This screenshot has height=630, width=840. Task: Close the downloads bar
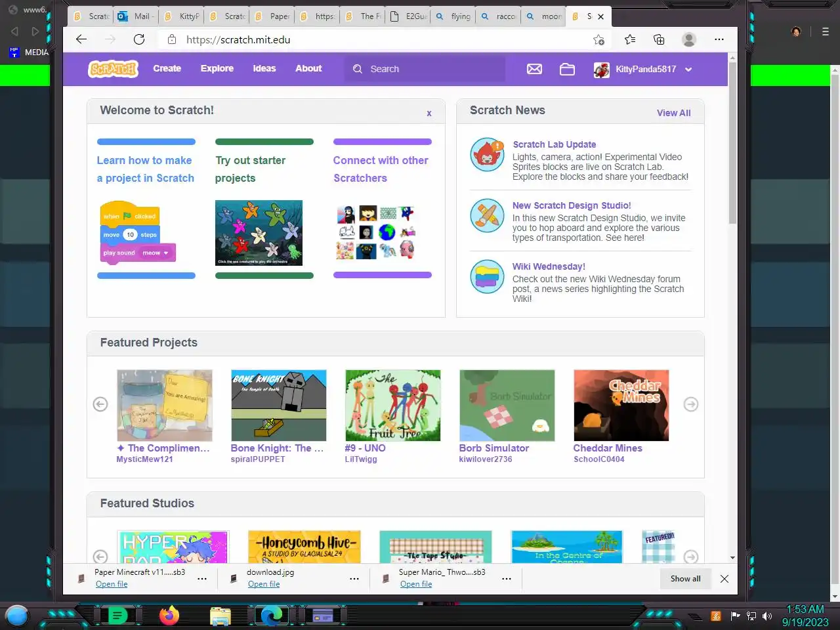724,578
